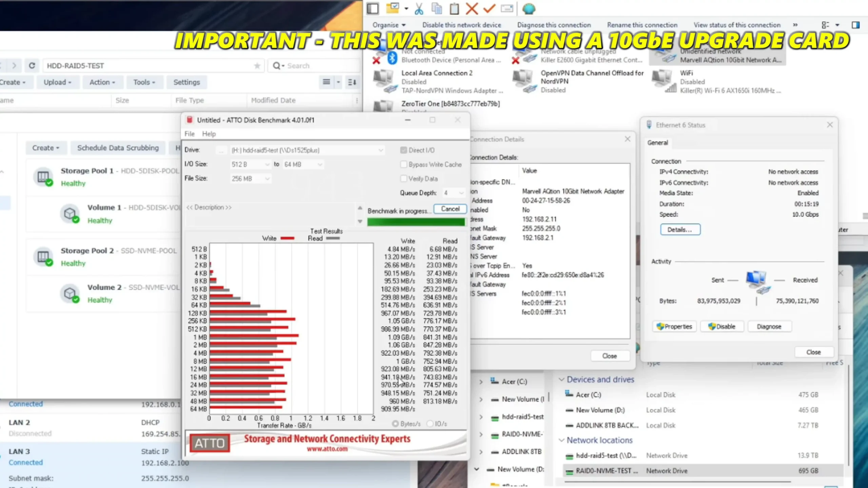868x488 pixels.
Task: Select the OpenVPN Data Channel Offload adapter
Action: 524,81
